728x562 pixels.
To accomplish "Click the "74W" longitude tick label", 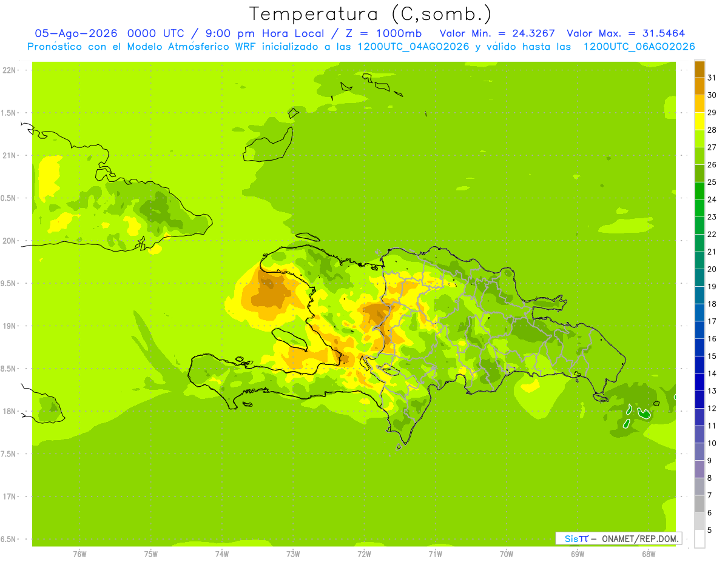I will [x=221, y=554].
